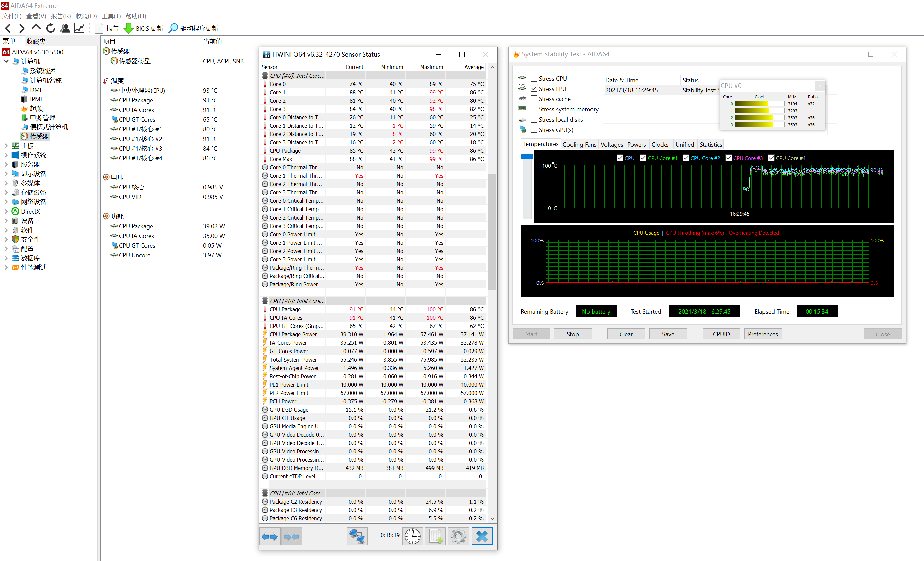Toggle the CPU graph legend checkbox
The image size is (924, 561).
(620, 158)
